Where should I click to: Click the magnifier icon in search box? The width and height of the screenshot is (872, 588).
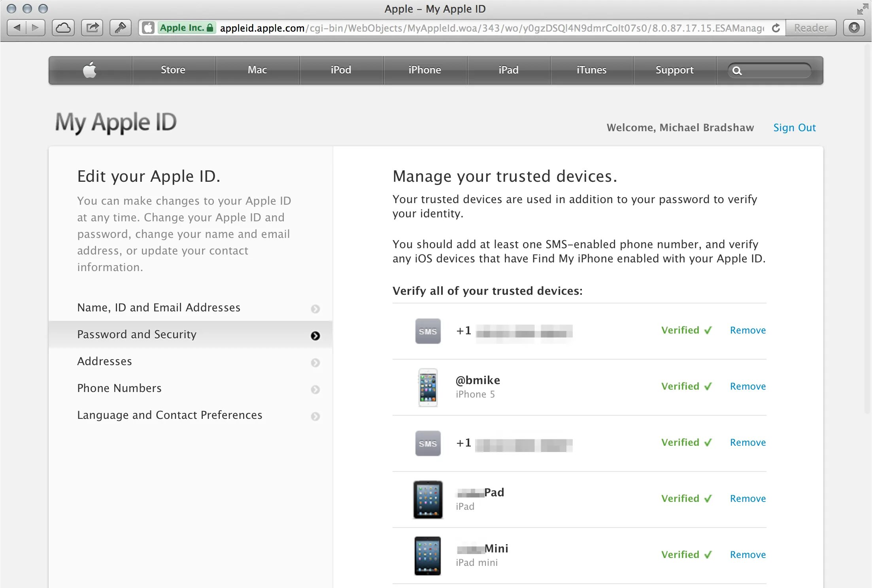click(737, 71)
